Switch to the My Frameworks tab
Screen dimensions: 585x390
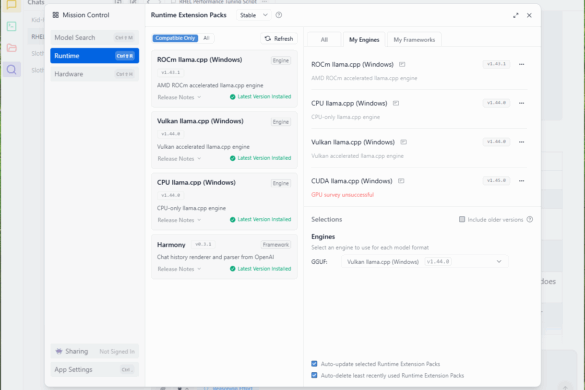(x=414, y=40)
